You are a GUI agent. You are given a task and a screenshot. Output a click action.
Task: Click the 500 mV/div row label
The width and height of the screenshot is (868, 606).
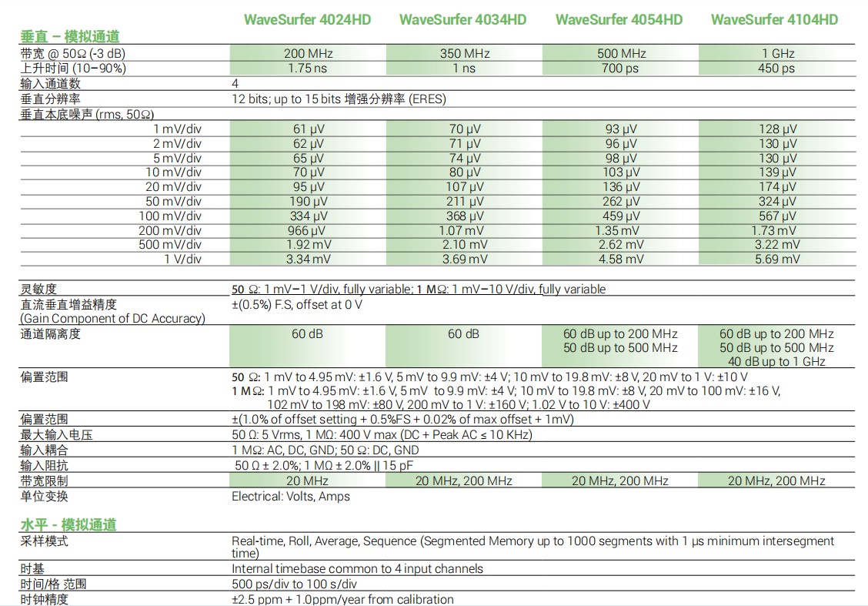tap(170, 244)
